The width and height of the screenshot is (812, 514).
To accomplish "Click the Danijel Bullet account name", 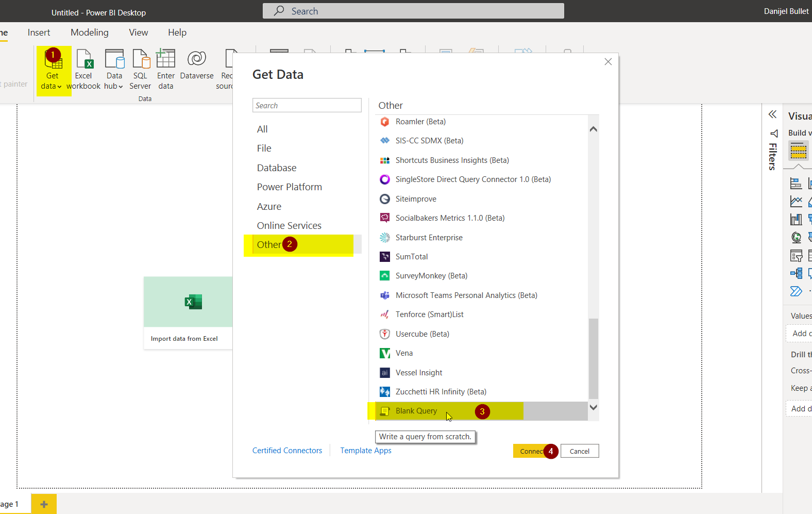I will pyautogui.click(x=786, y=11).
